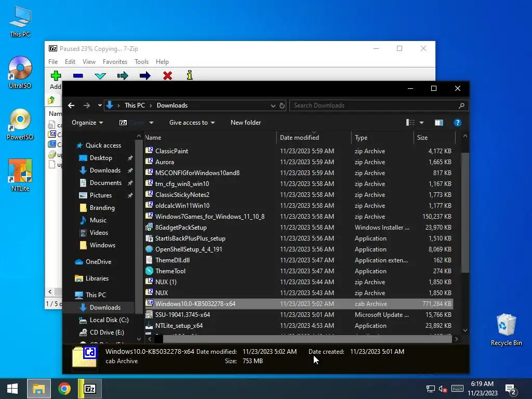Viewport: 532px width, 399px height.
Task: Open the 7-Zip Help menu
Action: click(162, 62)
